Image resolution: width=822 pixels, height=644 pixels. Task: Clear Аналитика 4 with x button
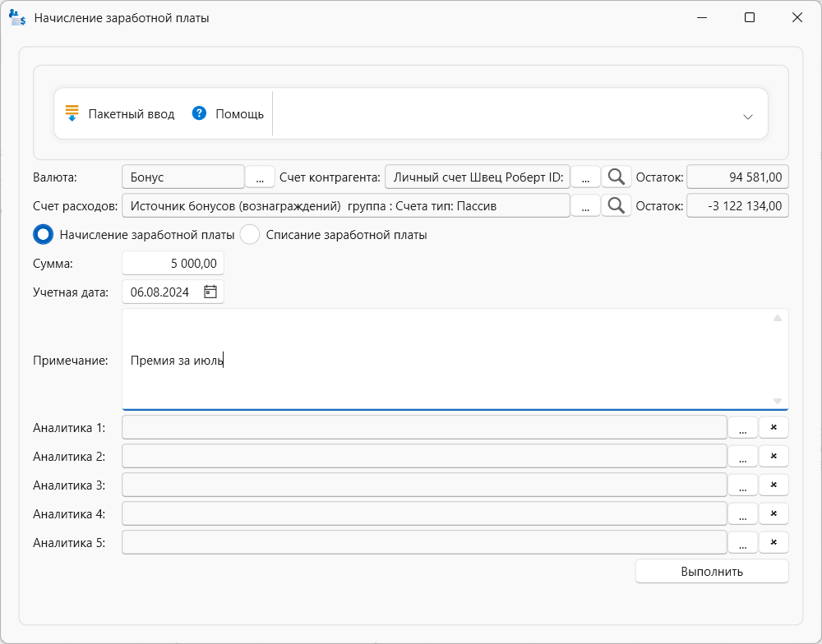(x=774, y=514)
